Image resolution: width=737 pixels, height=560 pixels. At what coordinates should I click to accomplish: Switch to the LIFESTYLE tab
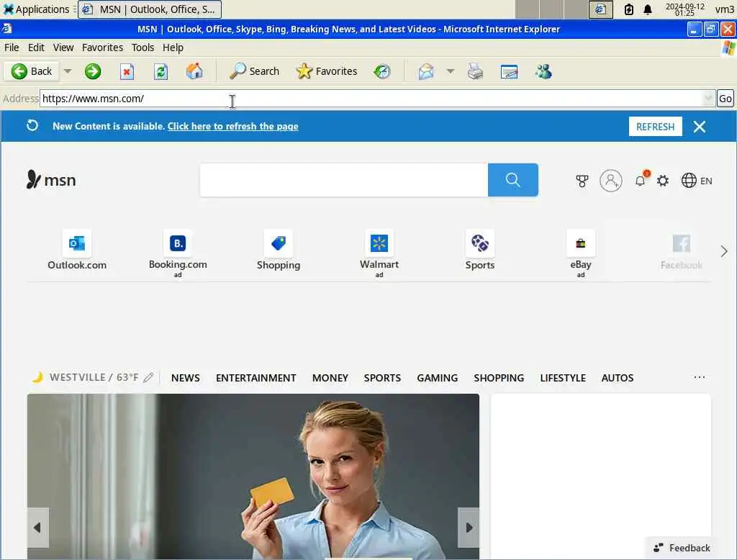563,378
